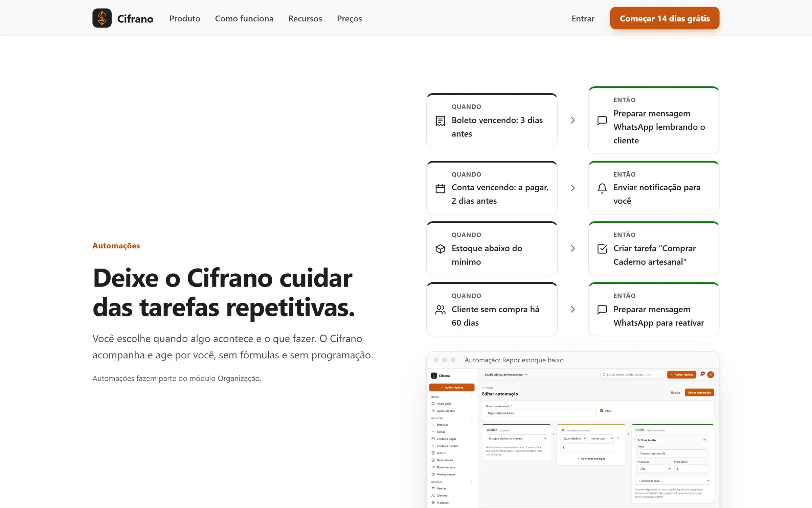Open the Estoque abaixo do mínimo trigger dropdown

(x=517, y=439)
